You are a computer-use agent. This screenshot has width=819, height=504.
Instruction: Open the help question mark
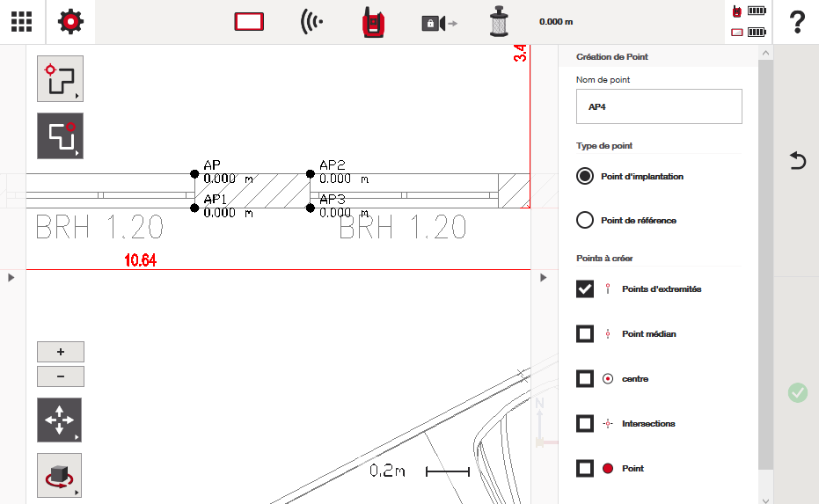[x=797, y=22]
